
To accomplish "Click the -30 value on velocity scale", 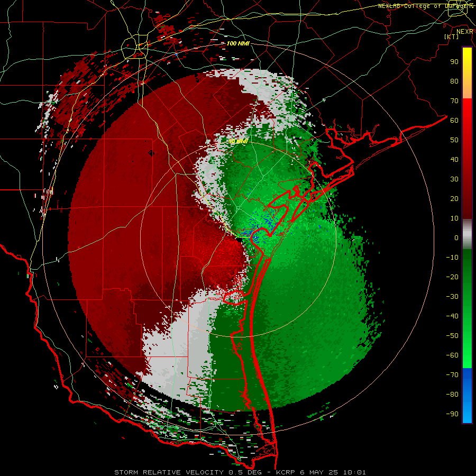I will [x=452, y=297].
